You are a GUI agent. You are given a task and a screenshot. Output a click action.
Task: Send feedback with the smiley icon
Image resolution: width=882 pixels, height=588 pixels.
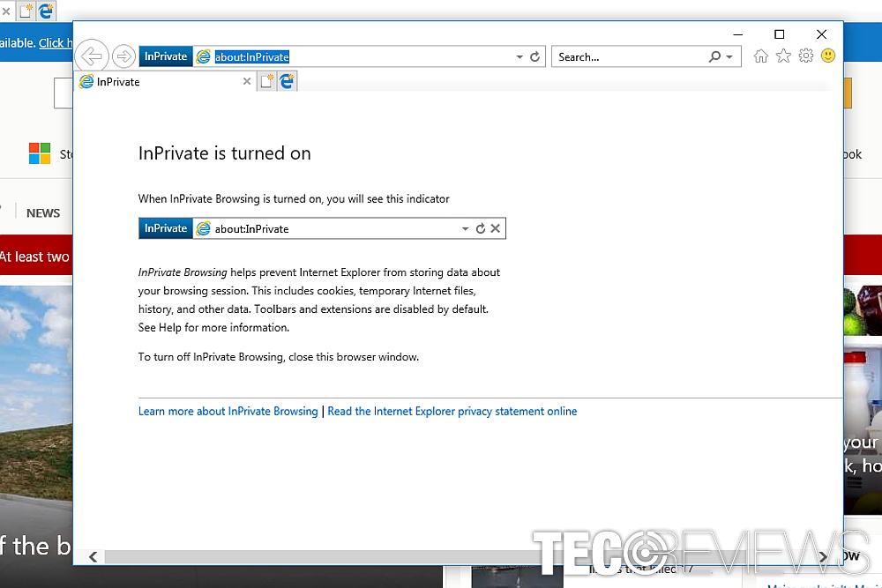tap(828, 56)
